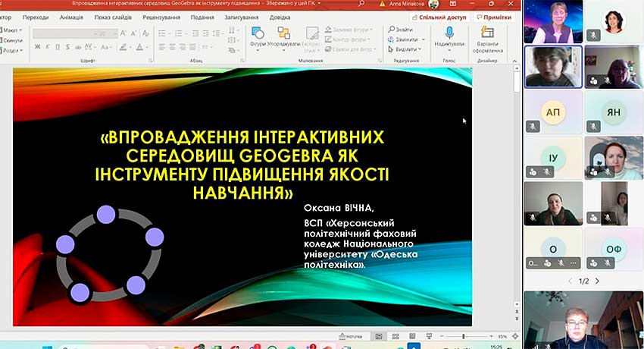Open the Записування tab
The height and width of the screenshot is (349, 644).
(242, 17)
